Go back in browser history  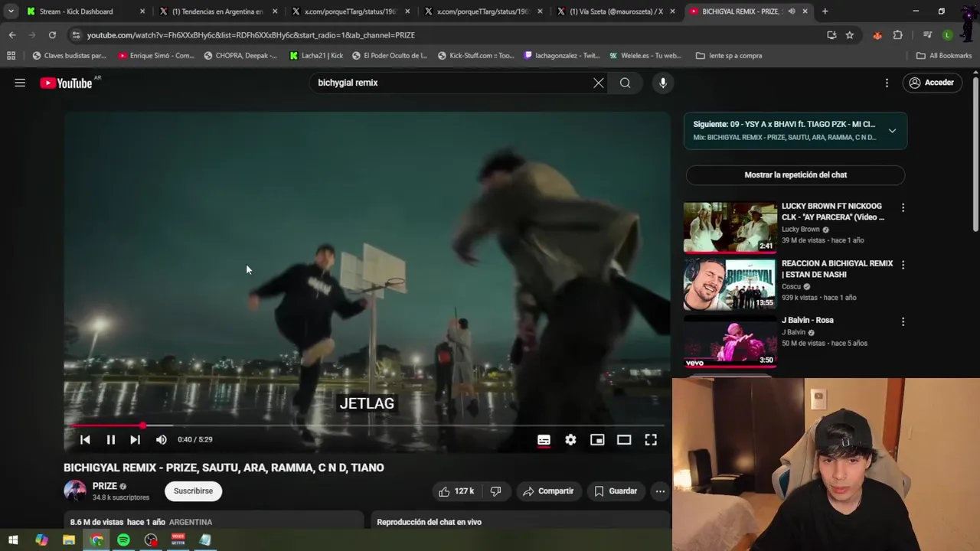12,35
